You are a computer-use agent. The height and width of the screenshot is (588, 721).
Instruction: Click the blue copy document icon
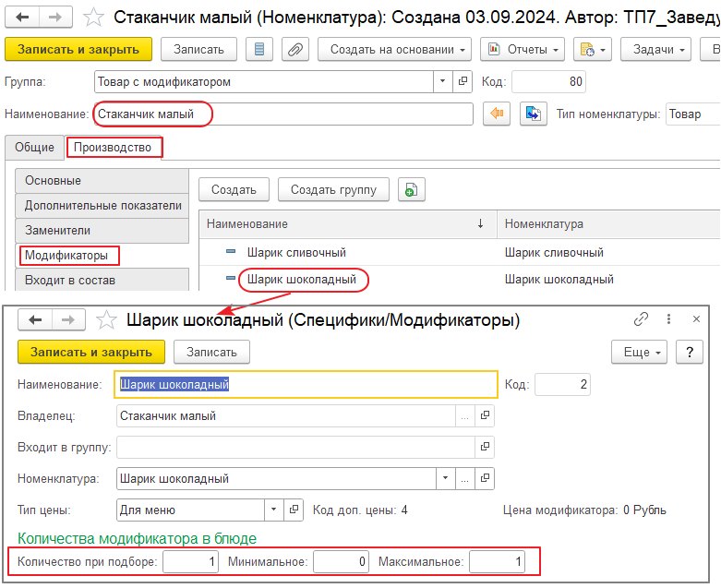(x=534, y=114)
